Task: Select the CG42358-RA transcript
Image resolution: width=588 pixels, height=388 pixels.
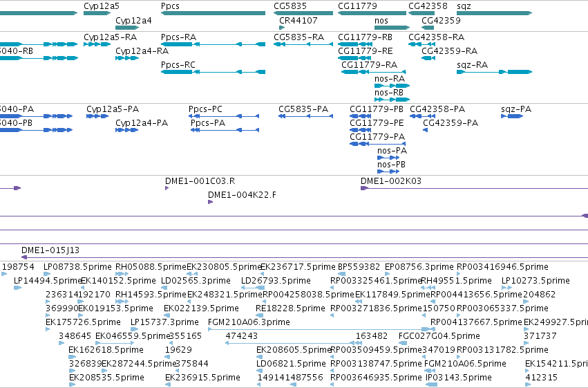Action: tap(422, 44)
